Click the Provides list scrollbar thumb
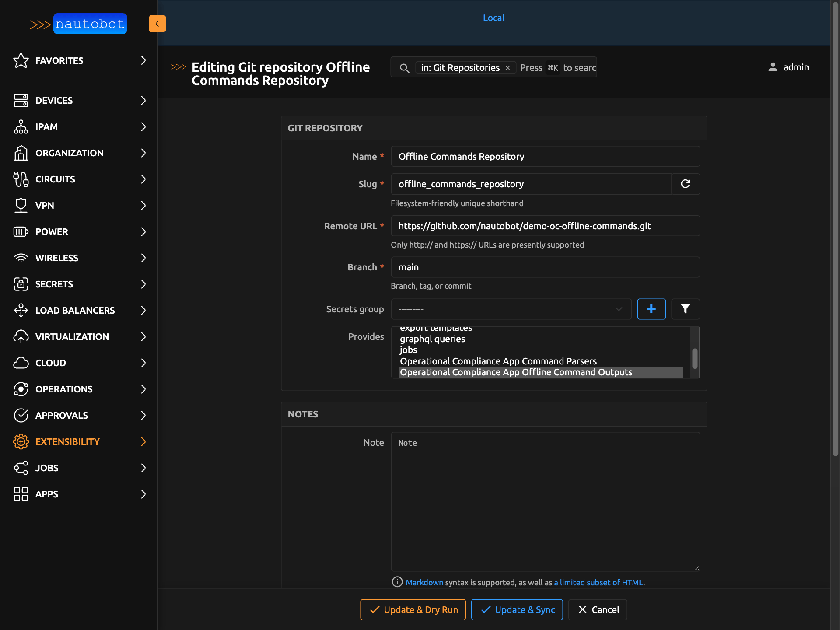Viewport: 840px width, 630px height. (695, 359)
